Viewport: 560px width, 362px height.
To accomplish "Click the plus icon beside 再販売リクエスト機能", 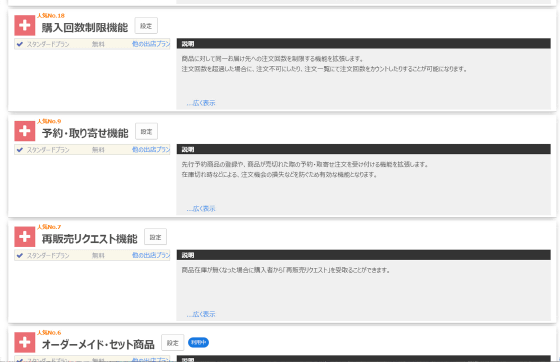I will tap(25, 237).
